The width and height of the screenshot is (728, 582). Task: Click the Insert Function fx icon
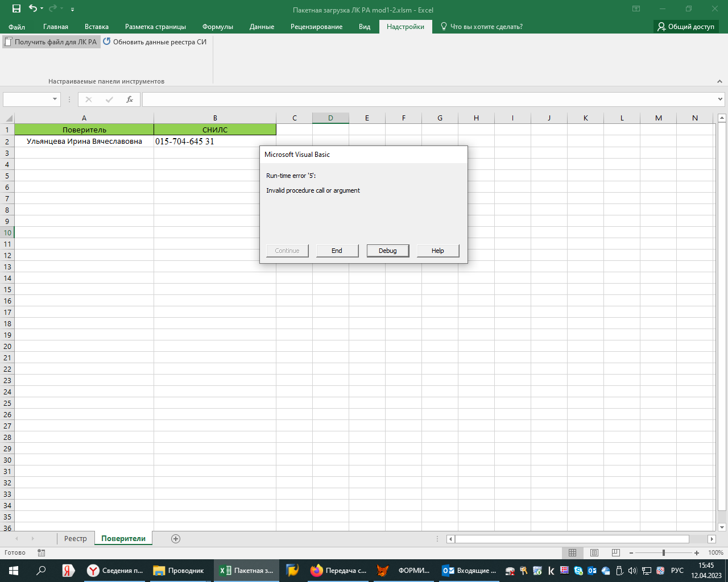(x=130, y=99)
